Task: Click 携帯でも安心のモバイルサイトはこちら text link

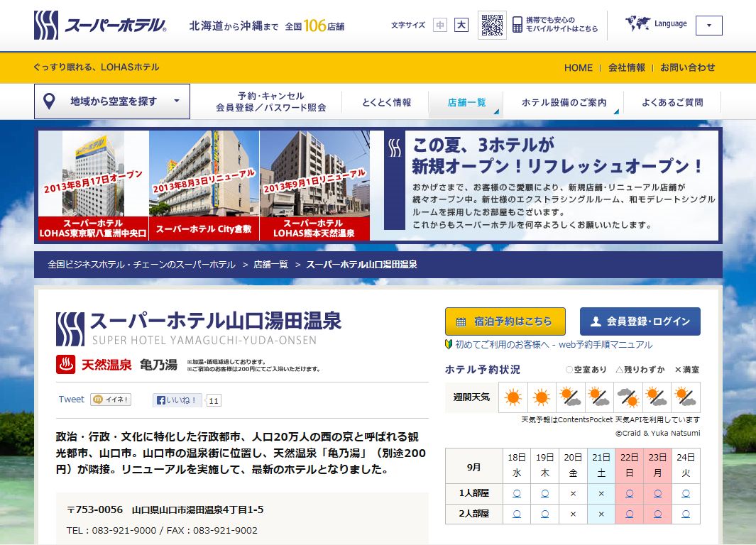Action: click(561, 25)
